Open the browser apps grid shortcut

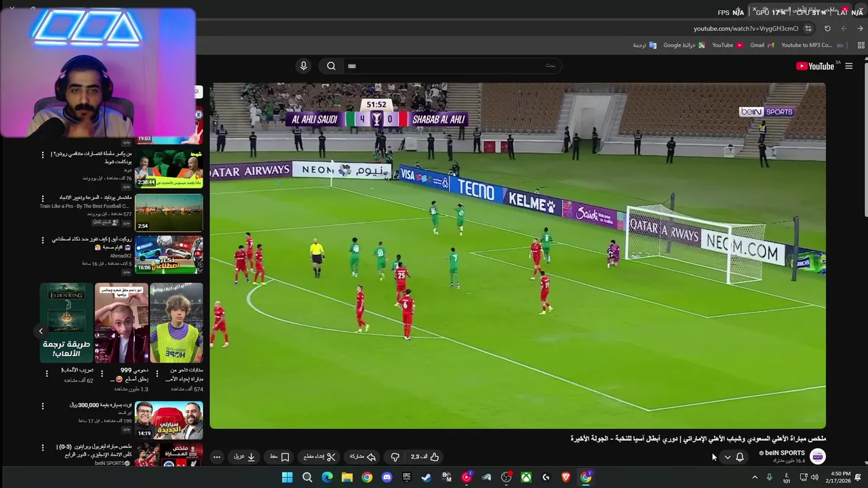pyautogui.click(x=861, y=45)
